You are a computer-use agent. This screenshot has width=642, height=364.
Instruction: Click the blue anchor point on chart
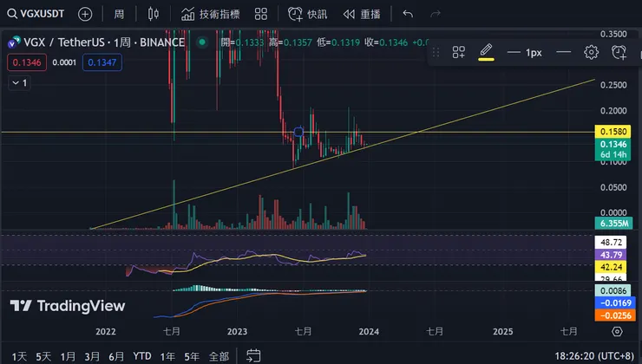point(299,132)
